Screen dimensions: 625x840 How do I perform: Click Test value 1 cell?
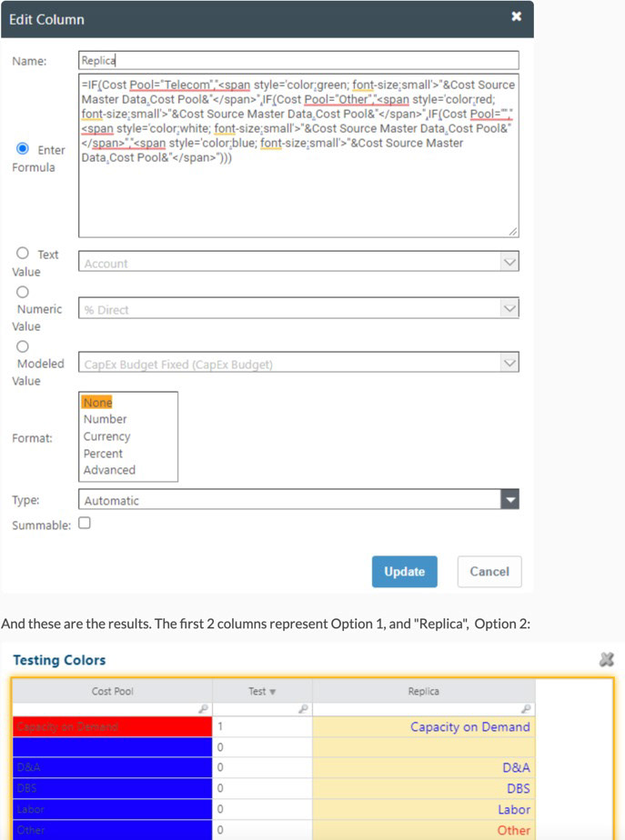tap(262, 726)
